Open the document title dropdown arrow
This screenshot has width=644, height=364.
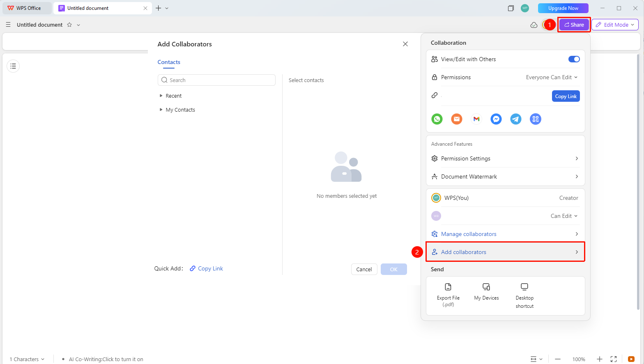(x=78, y=25)
